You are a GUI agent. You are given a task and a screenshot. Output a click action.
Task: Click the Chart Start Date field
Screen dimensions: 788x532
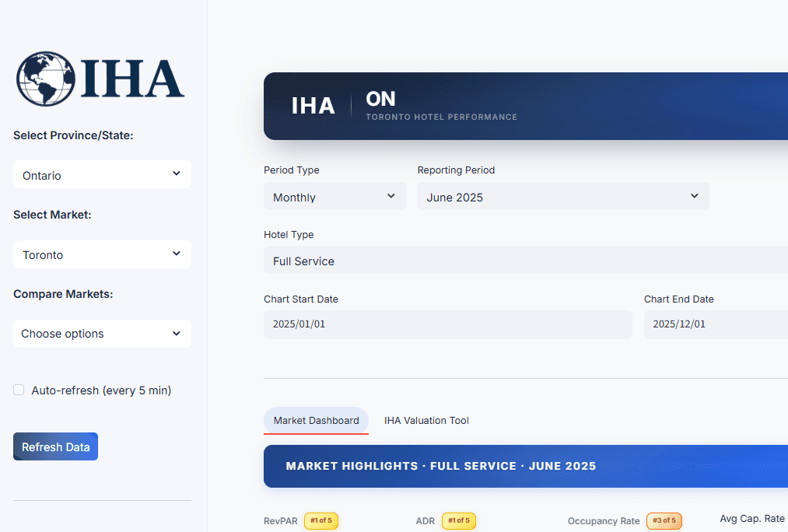(x=447, y=324)
